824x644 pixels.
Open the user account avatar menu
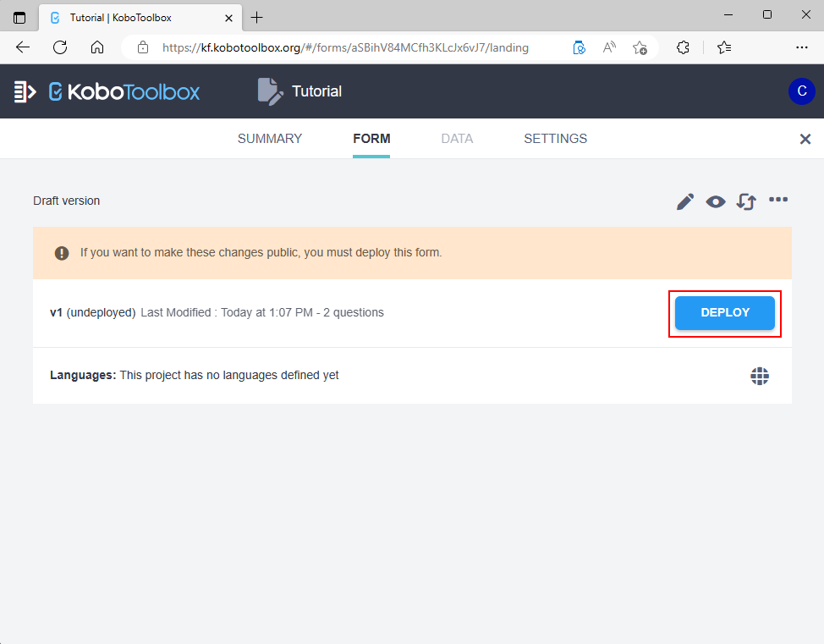[x=800, y=91]
